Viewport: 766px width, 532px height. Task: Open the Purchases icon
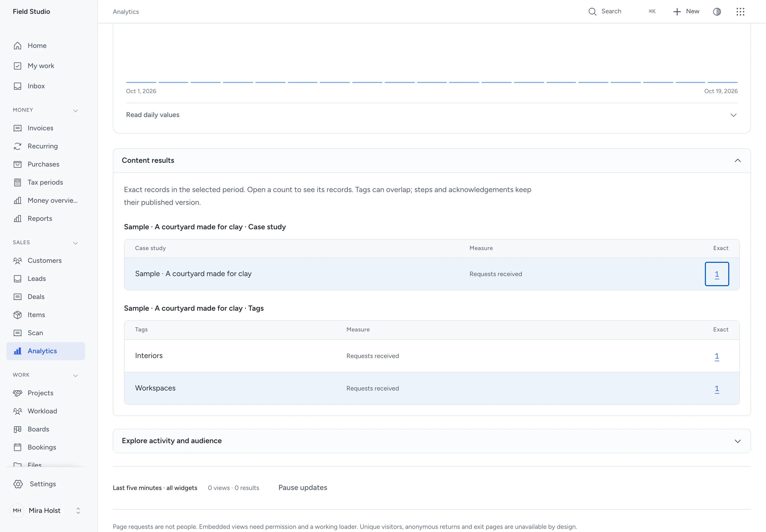18,164
